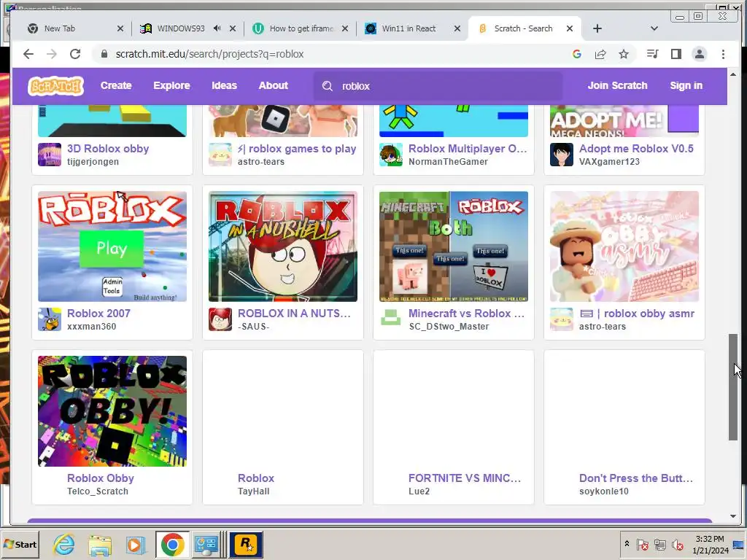The width and height of the screenshot is (747, 560).
Task: Click the muted volume tray icon
Action: (x=678, y=544)
